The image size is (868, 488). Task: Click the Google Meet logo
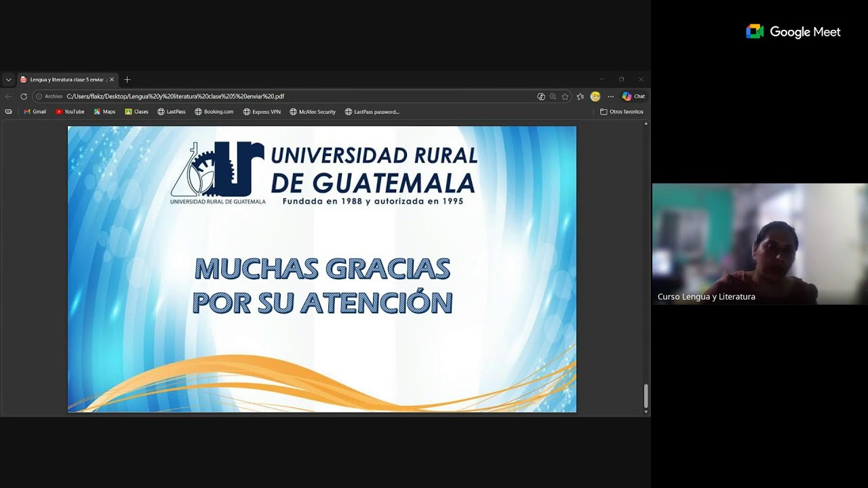pyautogui.click(x=793, y=32)
